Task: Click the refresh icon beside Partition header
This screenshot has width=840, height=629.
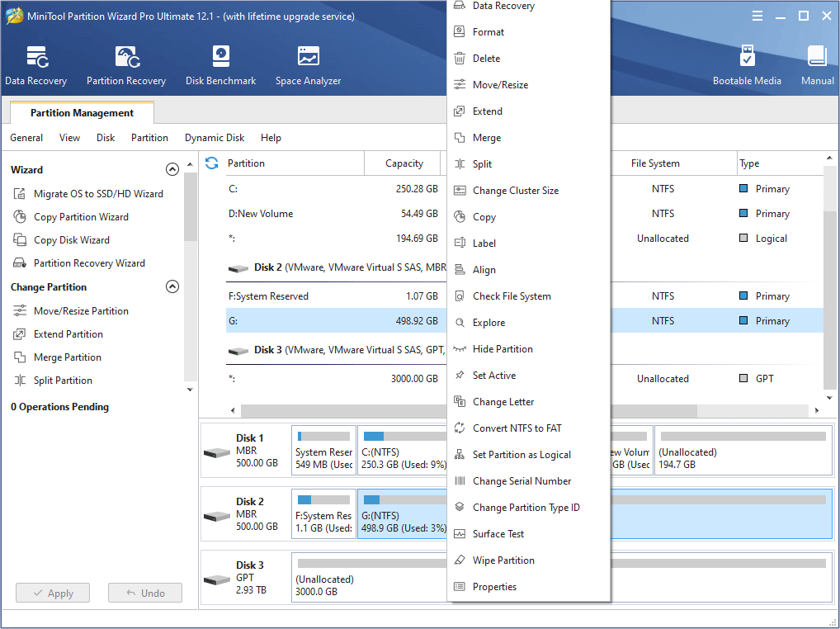Action: click(211, 163)
